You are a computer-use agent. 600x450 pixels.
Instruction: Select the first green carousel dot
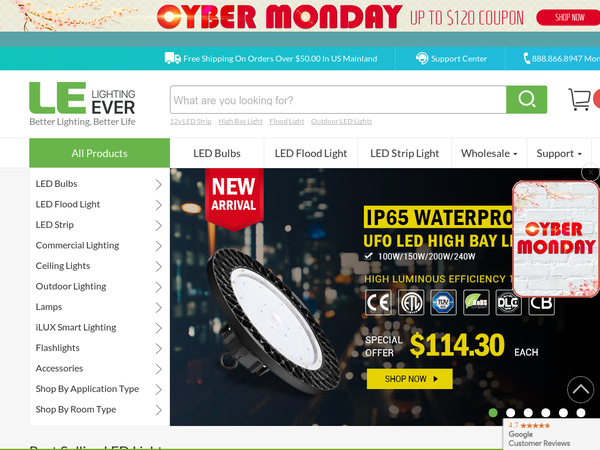(493, 412)
